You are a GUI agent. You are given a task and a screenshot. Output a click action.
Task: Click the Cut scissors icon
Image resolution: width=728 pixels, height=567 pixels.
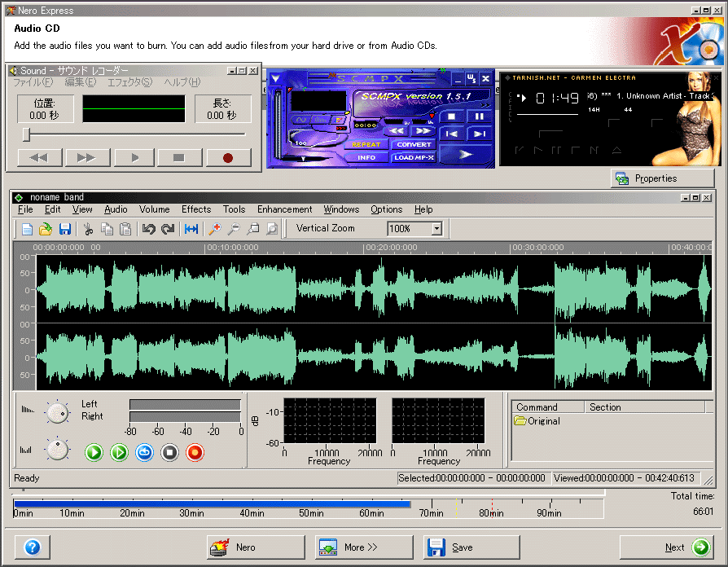pyautogui.click(x=88, y=230)
